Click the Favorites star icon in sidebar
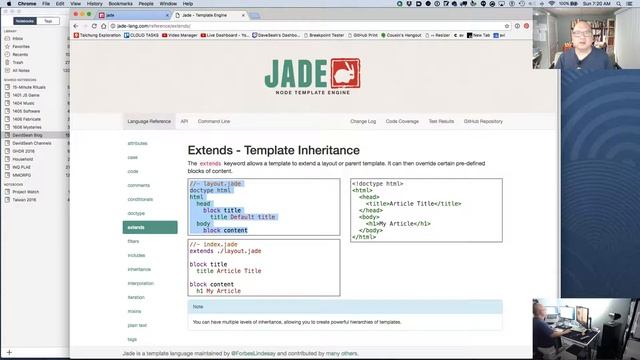 point(7,47)
